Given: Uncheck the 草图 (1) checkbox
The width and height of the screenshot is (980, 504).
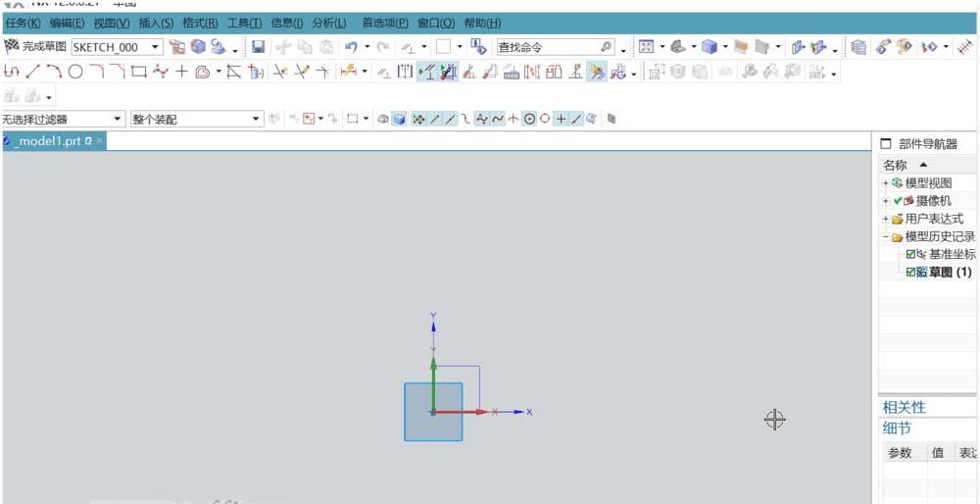Looking at the screenshot, I should [910, 272].
